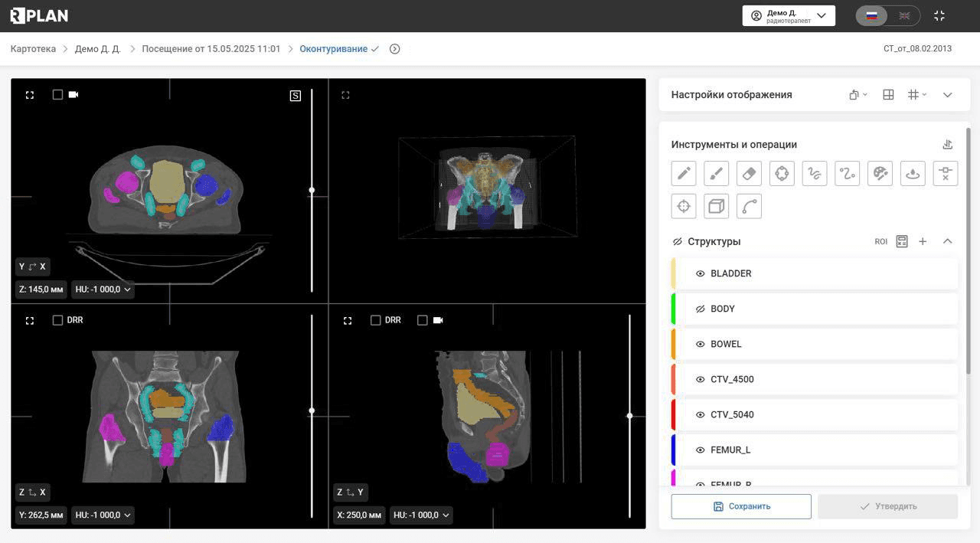Image resolution: width=980 pixels, height=543 pixels.
Task: Exit fullscreen mode in top bar
Action: click(939, 15)
